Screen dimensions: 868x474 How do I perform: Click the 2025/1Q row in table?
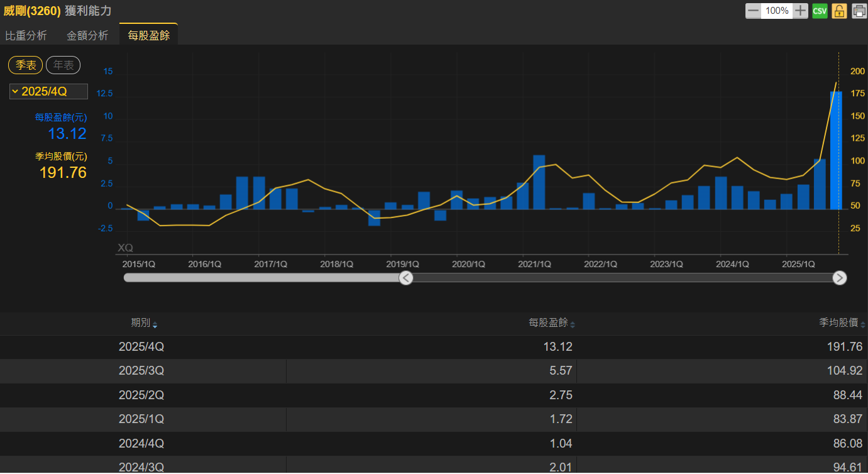coord(434,419)
